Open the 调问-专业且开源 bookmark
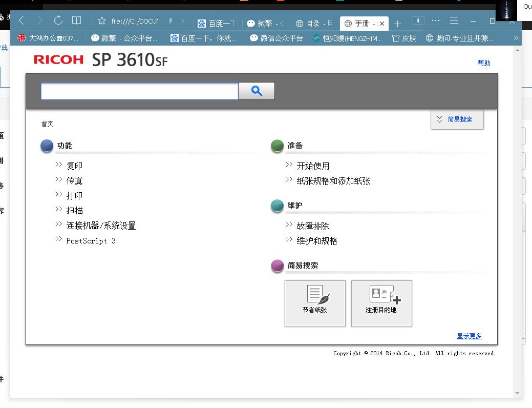 pos(459,38)
